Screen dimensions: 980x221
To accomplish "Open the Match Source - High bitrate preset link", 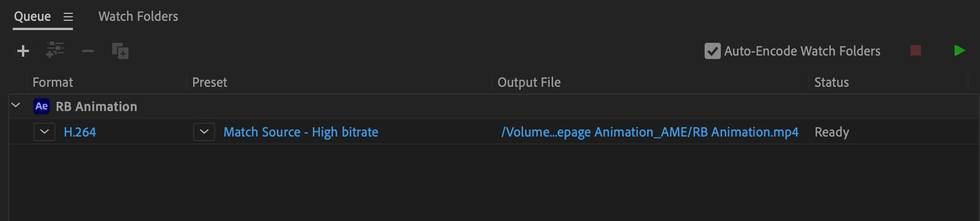I will [x=301, y=132].
